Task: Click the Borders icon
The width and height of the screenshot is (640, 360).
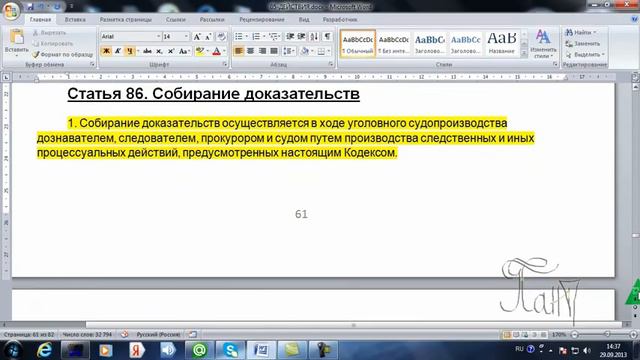Action: click(x=322, y=51)
